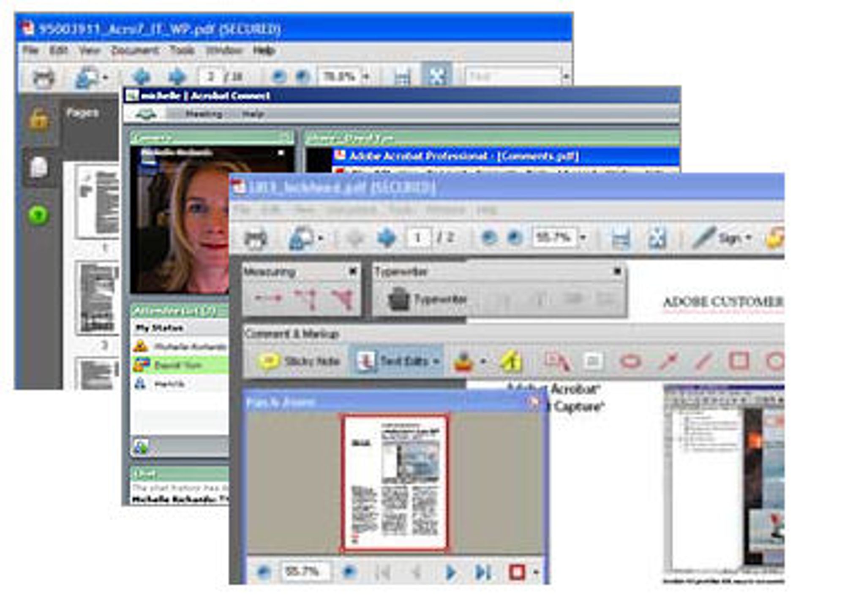The height and width of the screenshot is (616, 845).
Task: Open the Find field dropdown in the back window
Action: [x=566, y=77]
